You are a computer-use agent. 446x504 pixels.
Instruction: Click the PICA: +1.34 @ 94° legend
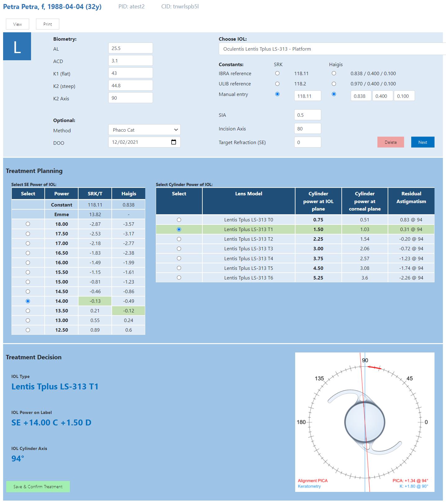pos(410,480)
